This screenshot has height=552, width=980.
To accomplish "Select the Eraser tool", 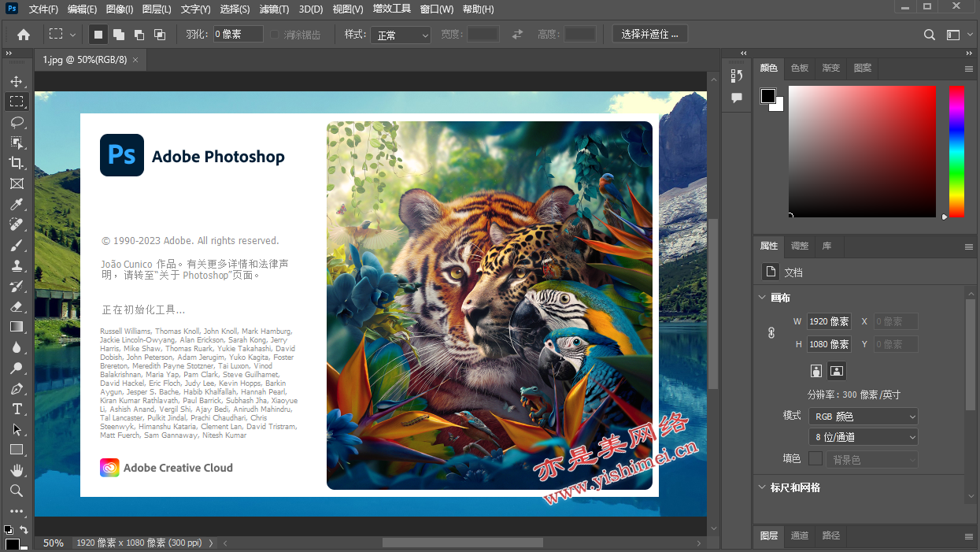I will (x=17, y=306).
